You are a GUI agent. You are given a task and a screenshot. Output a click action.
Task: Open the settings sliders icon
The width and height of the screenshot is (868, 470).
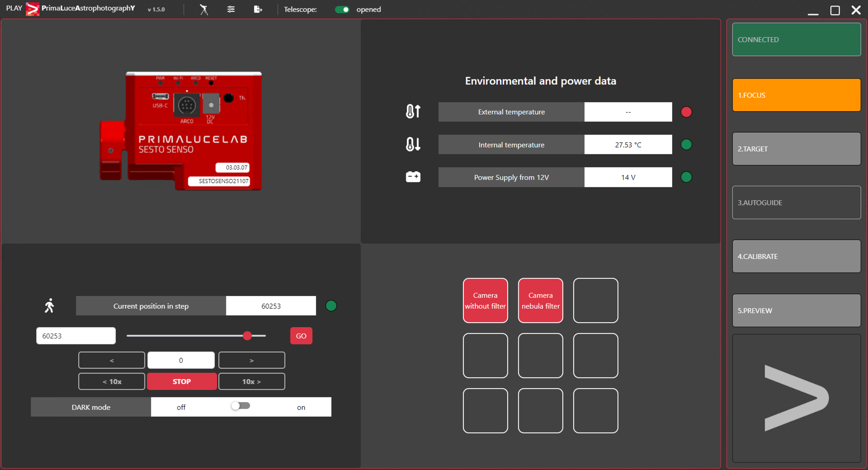[231, 9]
